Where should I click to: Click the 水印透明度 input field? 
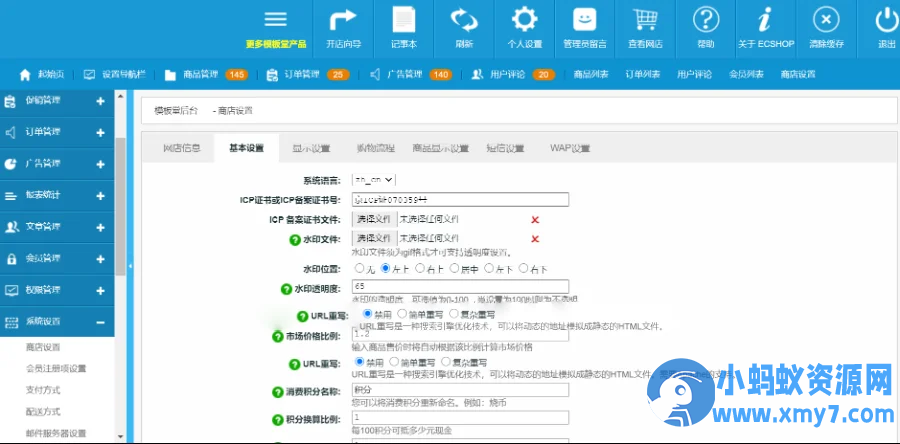tap(460, 286)
